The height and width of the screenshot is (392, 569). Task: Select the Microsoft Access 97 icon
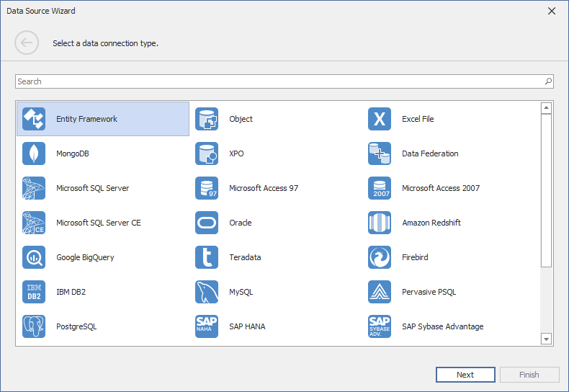207,188
